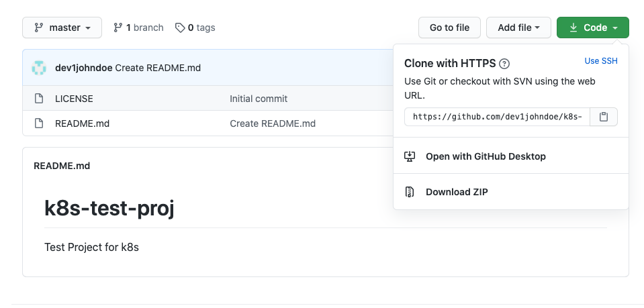
Task: Click the 'Clone with HTTPS' title text
Action: (450, 63)
